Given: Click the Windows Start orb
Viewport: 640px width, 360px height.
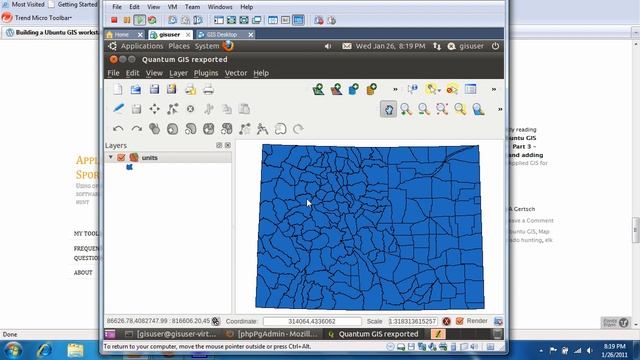Looking at the screenshot, I should pyautogui.click(x=13, y=350).
